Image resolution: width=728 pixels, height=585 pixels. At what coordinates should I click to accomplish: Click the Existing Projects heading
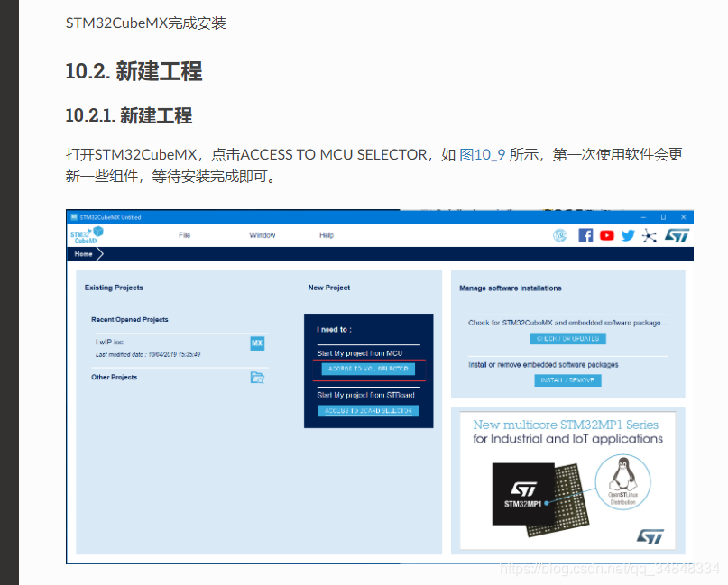click(x=114, y=288)
